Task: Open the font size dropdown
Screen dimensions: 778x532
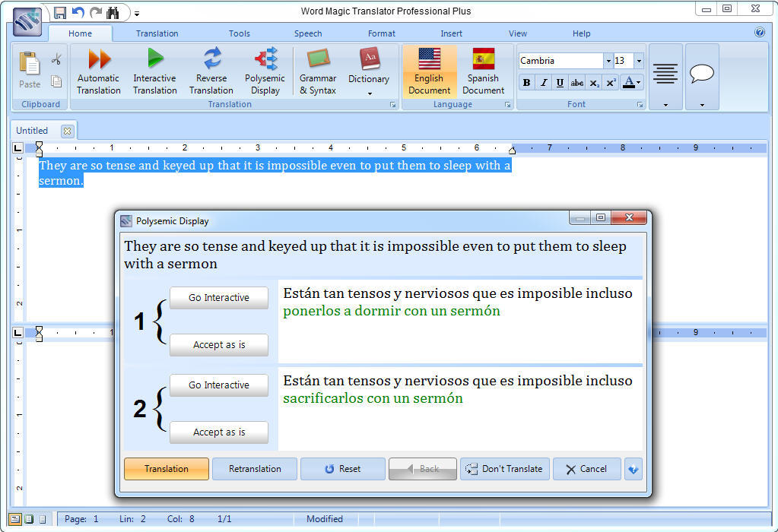Action: [638, 61]
